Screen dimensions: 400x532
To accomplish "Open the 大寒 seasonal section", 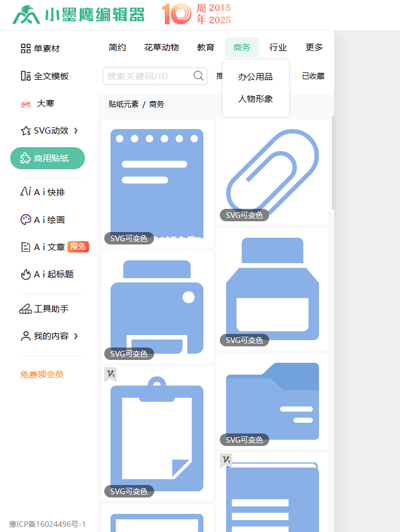I will pyautogui.click(x=37, y=104).
